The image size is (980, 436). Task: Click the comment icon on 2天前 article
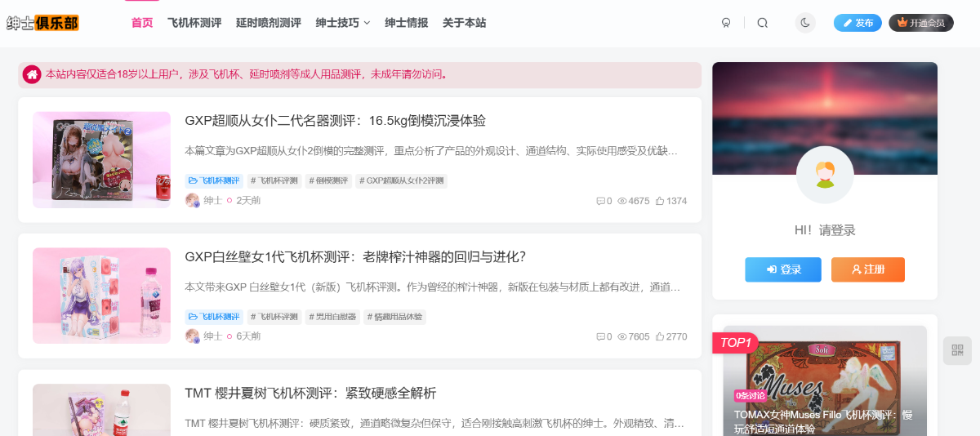(x=601, y=201)
